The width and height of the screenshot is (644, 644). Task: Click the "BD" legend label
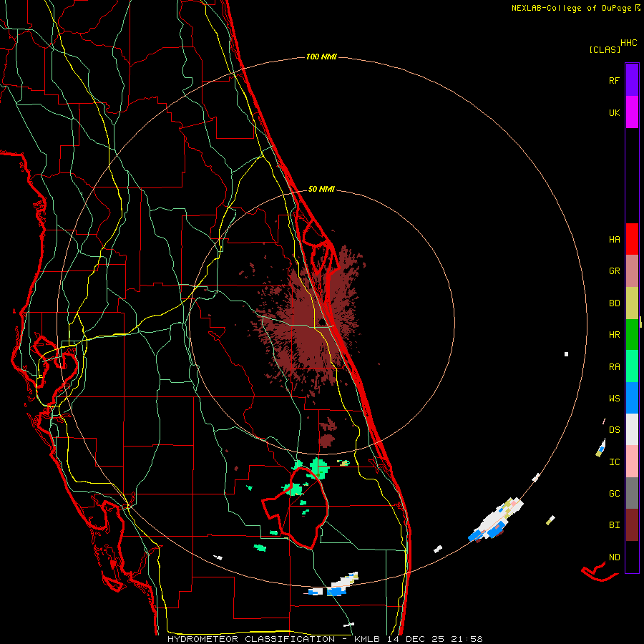[614, 303]
